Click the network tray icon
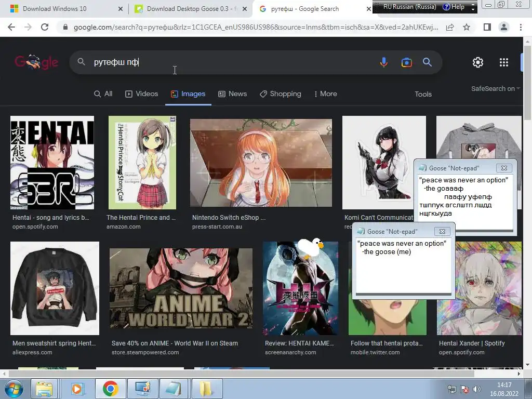 pos(451,390)
